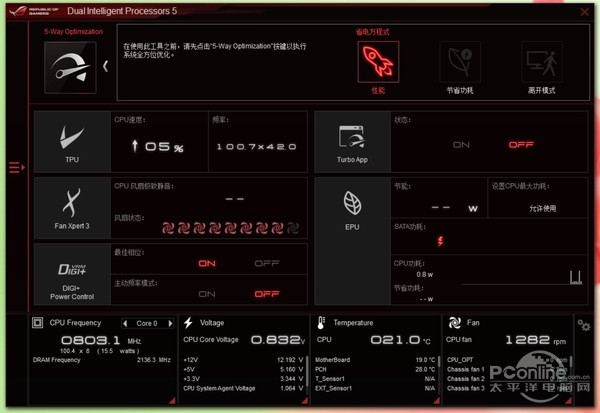
Task: Click the Voltage lightning bolt icon
Action: point(188,323)
